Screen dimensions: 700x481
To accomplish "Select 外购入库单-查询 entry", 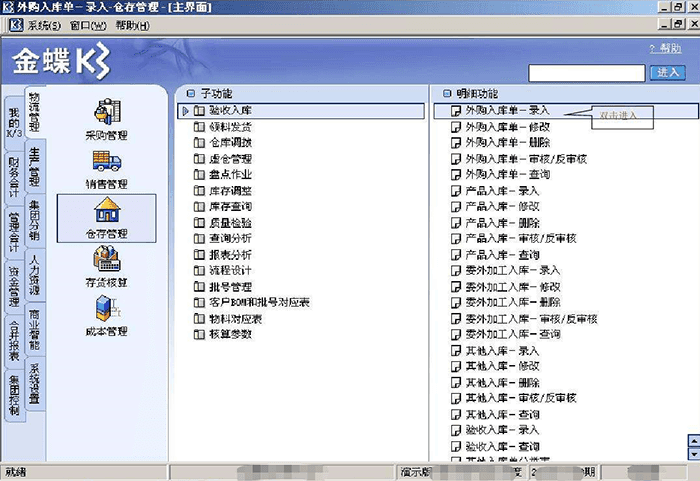I will [x=508, y=175].
